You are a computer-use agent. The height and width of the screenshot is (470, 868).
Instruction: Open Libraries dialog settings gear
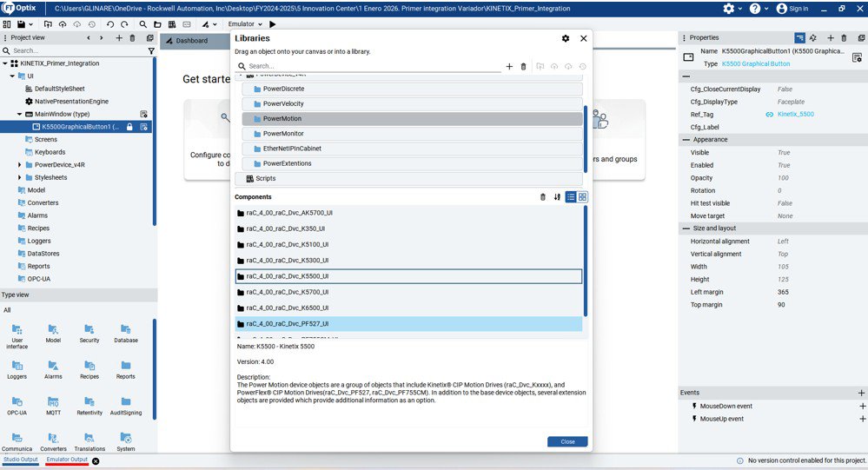tap(565, 38)
